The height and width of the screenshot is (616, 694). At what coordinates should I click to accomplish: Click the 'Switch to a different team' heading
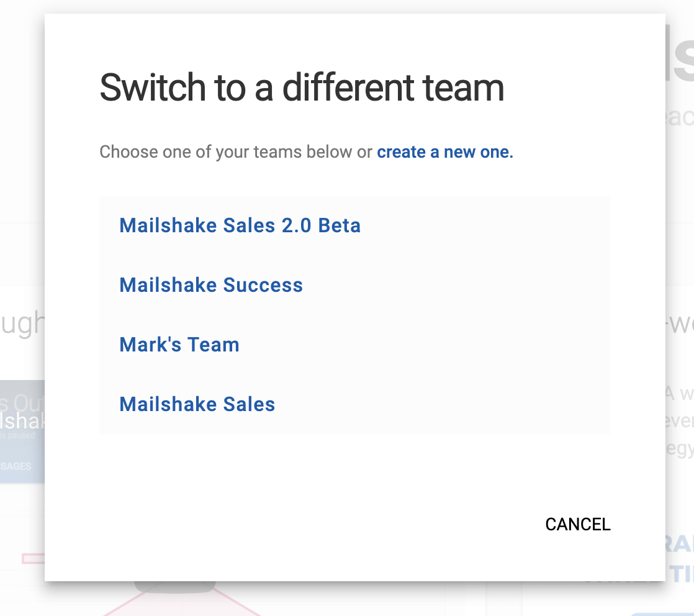tap(302, 88)
